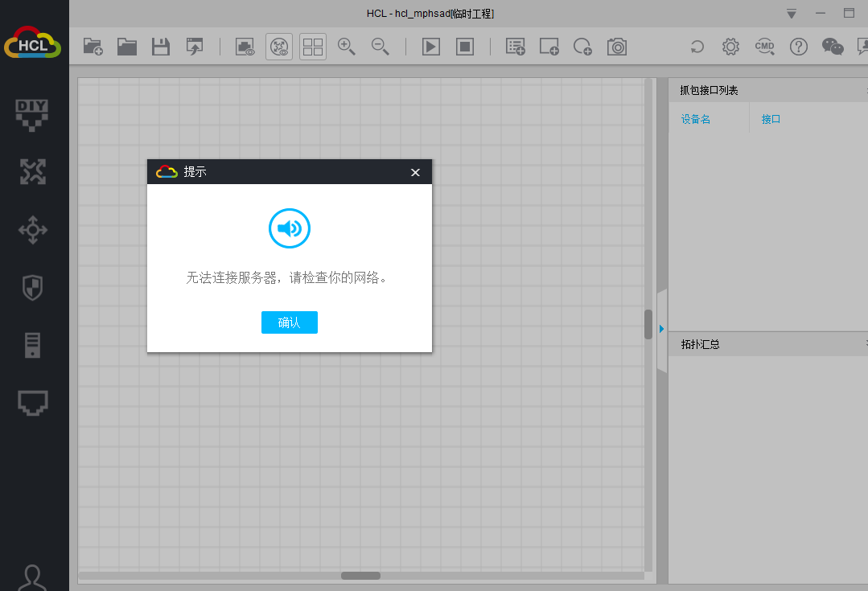
Task: Create a new project from the toolbar
Action: point(93,47)
